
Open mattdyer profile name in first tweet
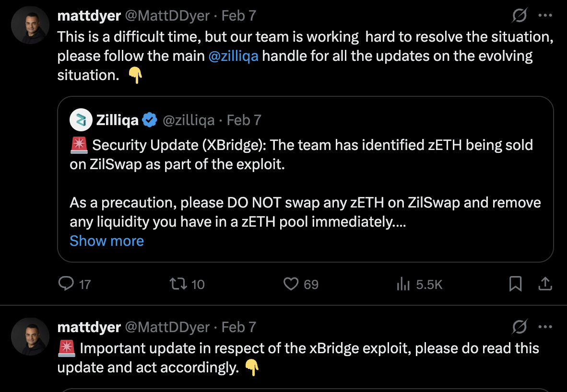(x=89, y=16)
